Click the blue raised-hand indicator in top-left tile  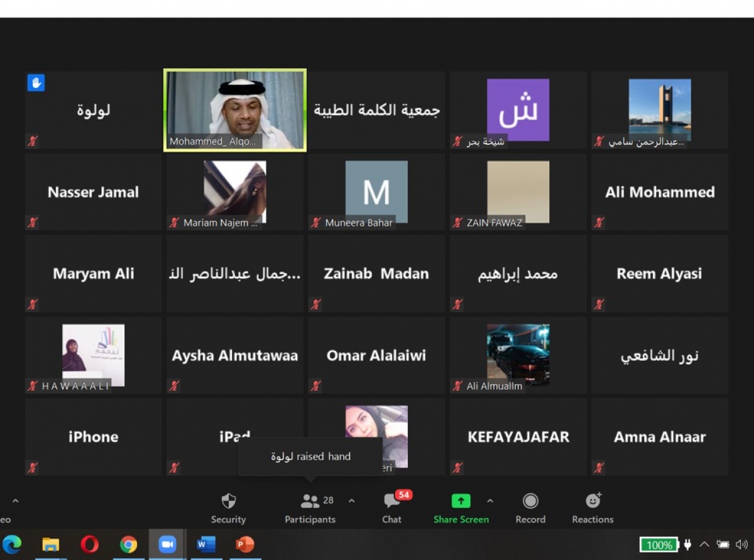point(36,82)
